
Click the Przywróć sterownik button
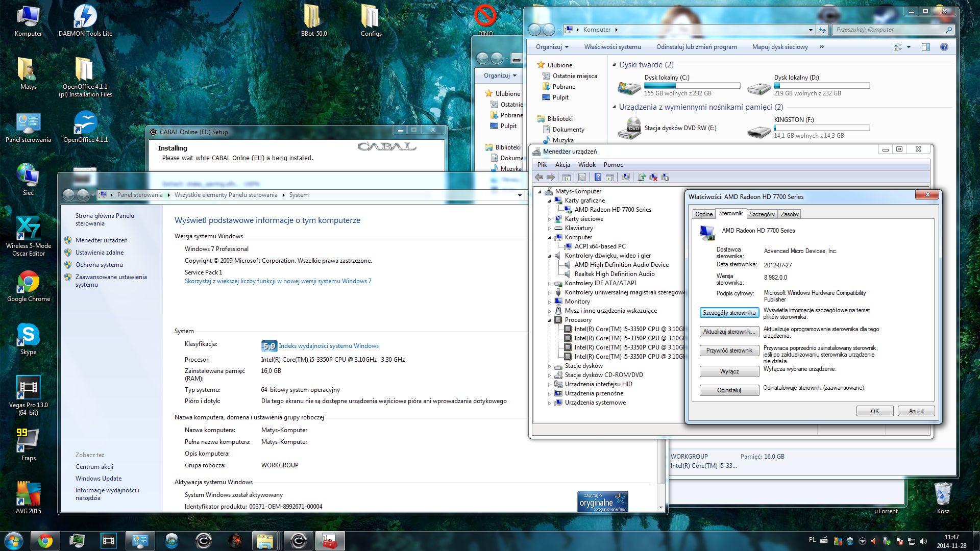coord(729,350)
